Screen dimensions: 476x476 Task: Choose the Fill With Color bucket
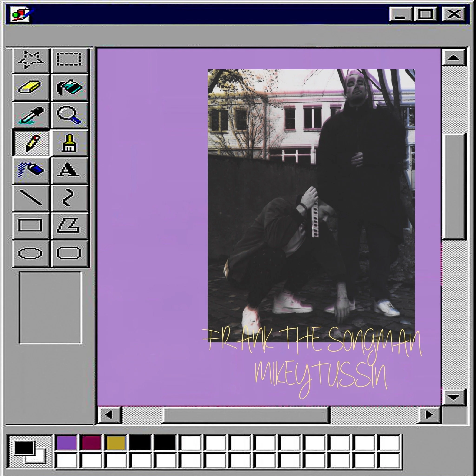(69, 87)
